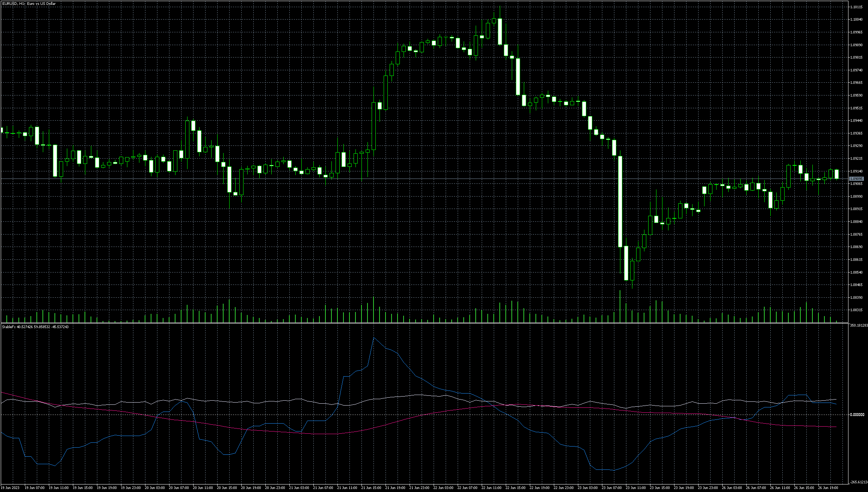The image size is (868, 492).
Task: Click the 22 Jun 15:00 time label
Action: [x=516, y=488]
